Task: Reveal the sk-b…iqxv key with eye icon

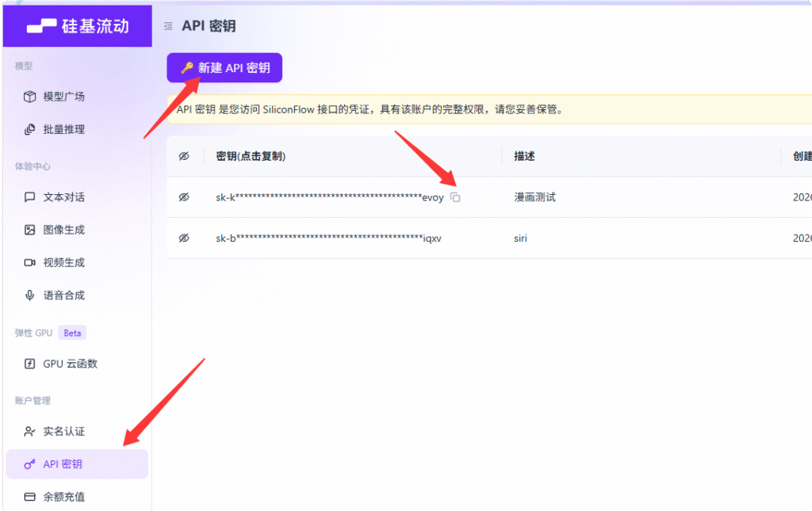Action: [x=184, y=238]
